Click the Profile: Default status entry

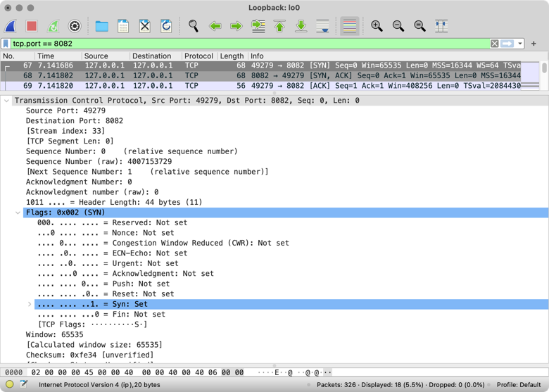[519, 385]
